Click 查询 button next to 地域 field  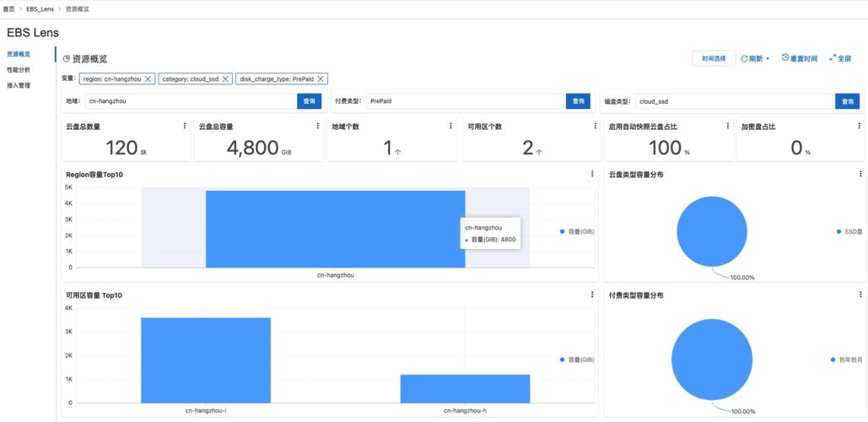[x=310, y=101]
